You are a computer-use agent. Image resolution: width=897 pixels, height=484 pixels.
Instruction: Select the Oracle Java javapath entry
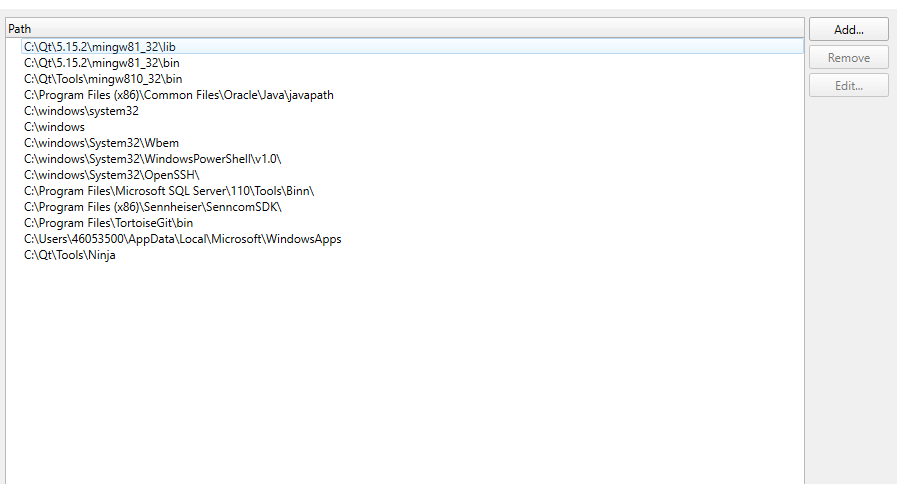(x=412, y=94)
